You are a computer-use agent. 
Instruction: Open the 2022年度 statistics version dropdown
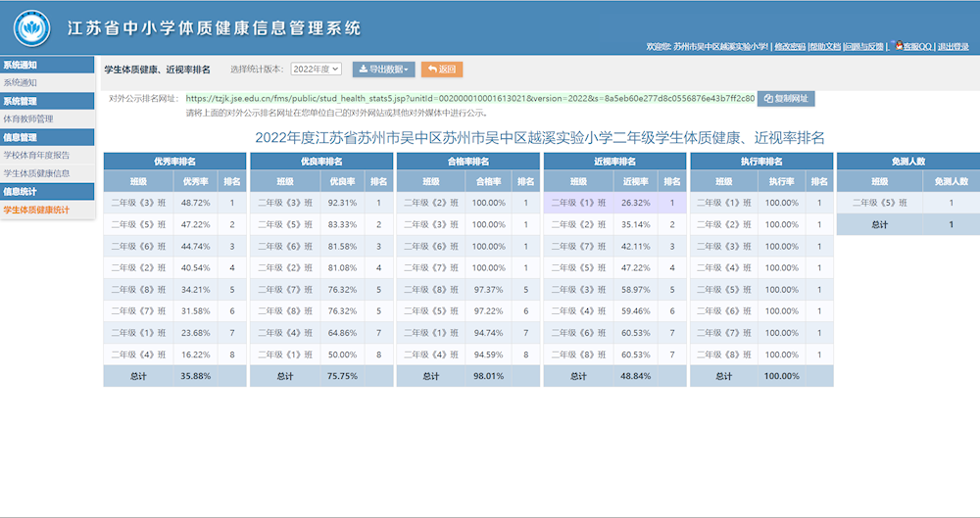pyautogui.click(x=317, y=70)
